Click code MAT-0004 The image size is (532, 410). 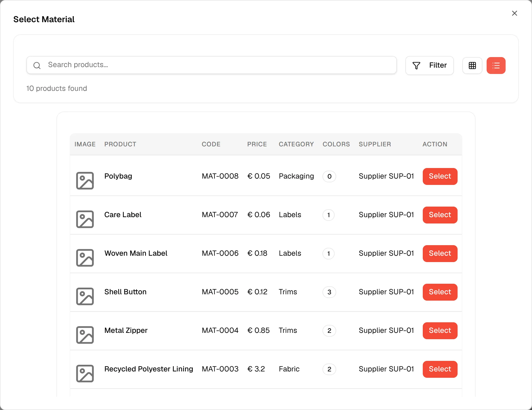click(220, 330)
